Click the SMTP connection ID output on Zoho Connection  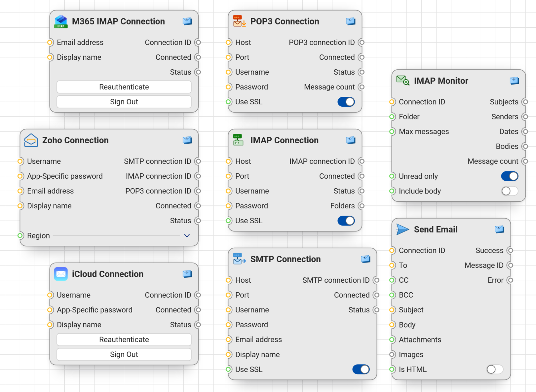point(198,161)
